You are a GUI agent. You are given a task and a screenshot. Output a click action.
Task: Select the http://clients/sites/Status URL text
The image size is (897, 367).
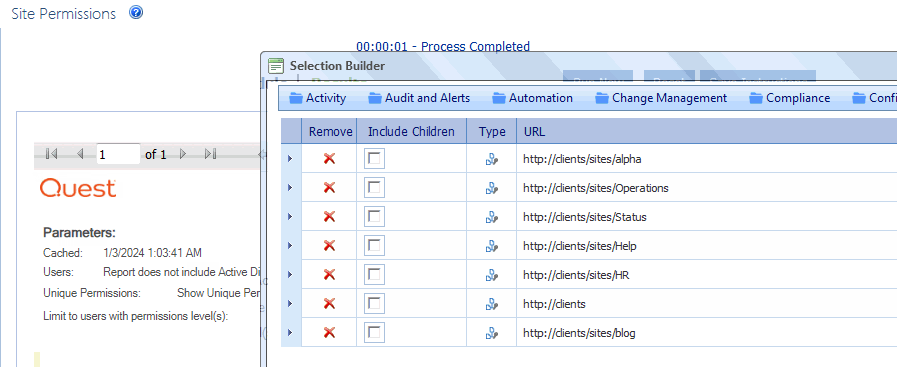tap(585, 217)
